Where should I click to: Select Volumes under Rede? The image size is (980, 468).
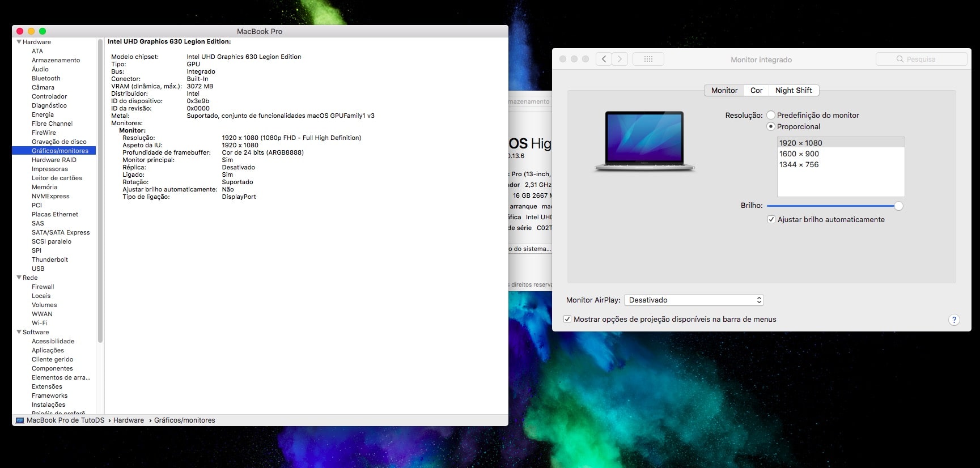(x=44, y=305)
